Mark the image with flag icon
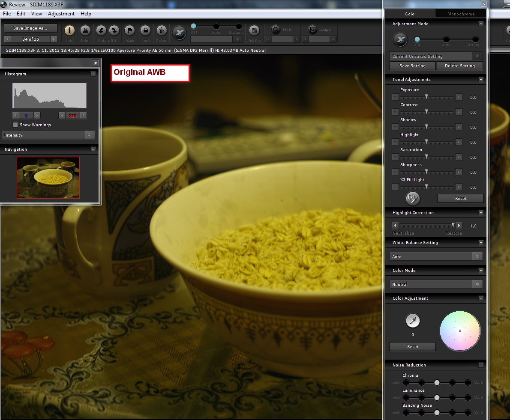This screenshot has height=420, width=510. [x=130, y=31]
